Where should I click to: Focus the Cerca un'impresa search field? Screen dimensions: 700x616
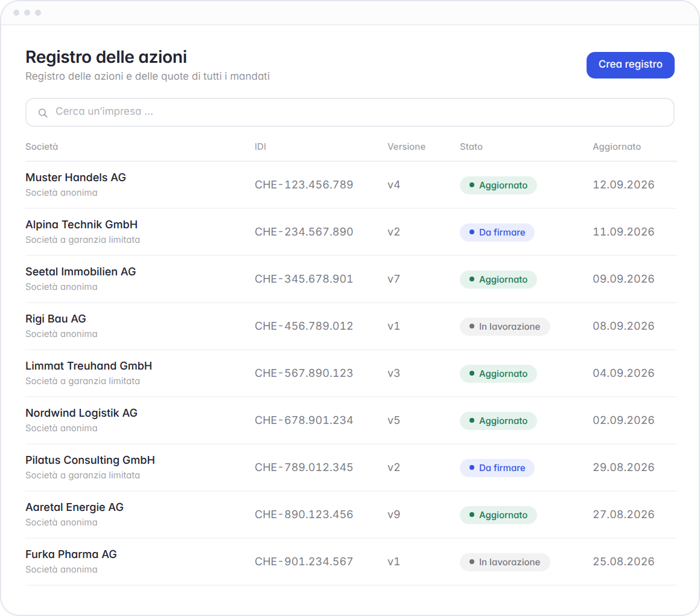(x=349, y=112)
